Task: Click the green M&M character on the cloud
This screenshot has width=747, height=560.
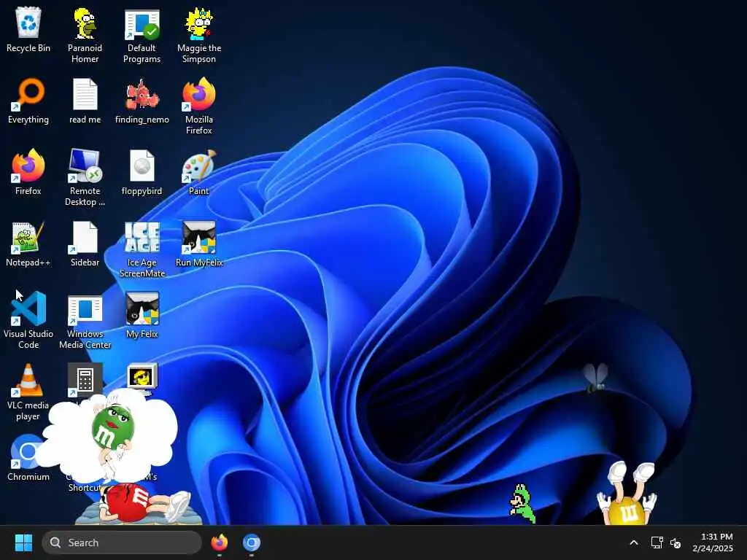Action: (112, 429)
